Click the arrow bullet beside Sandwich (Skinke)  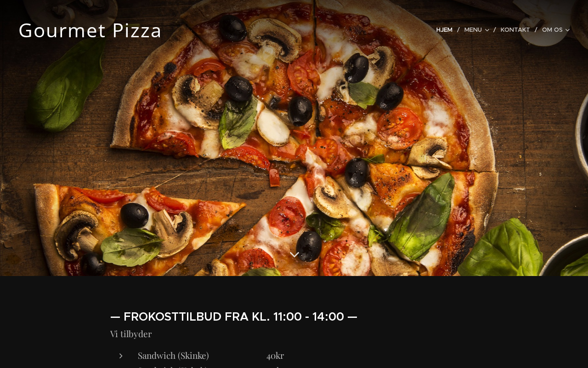[121, 356]
